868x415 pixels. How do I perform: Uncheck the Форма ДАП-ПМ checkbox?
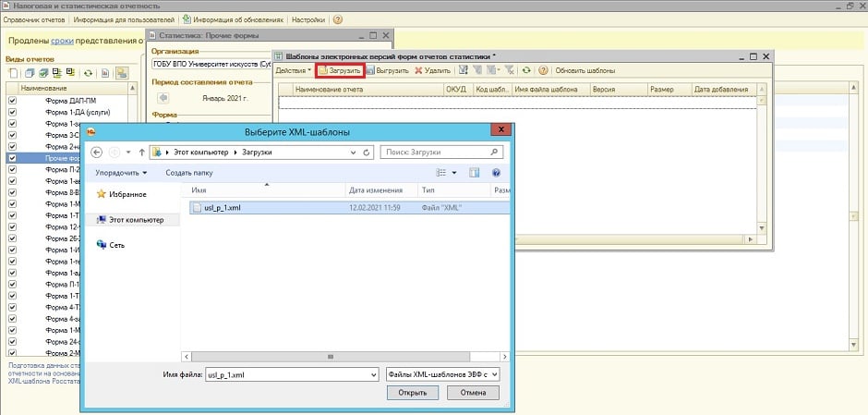[12, 99]
